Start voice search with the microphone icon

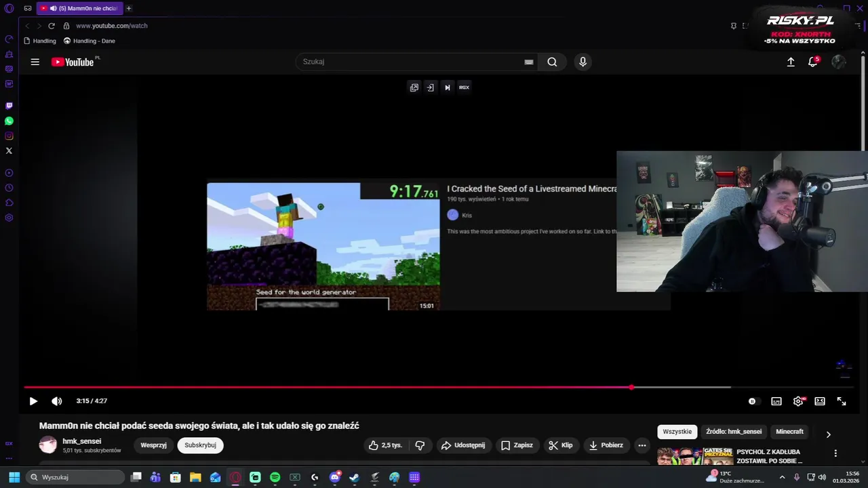583,62
